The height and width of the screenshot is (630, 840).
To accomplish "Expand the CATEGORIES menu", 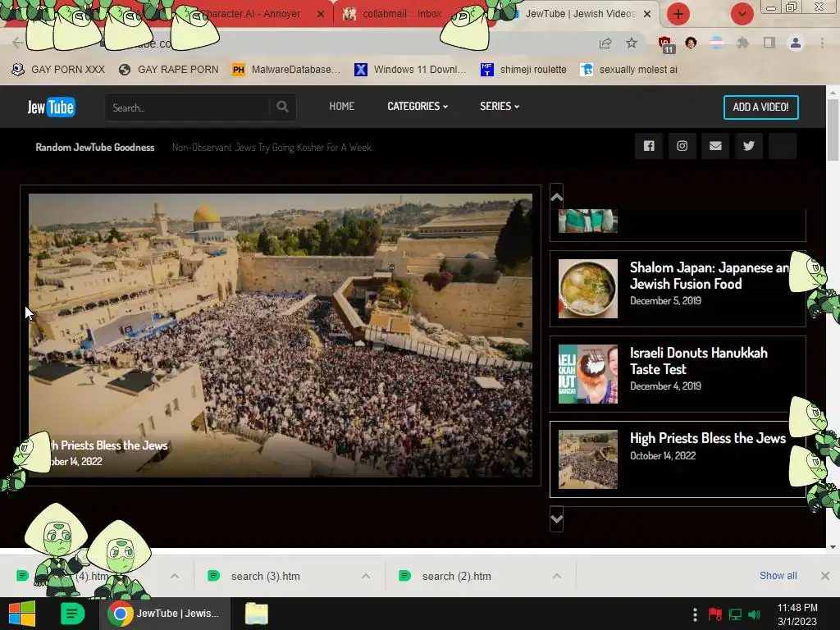I will [x=418, y=106].
